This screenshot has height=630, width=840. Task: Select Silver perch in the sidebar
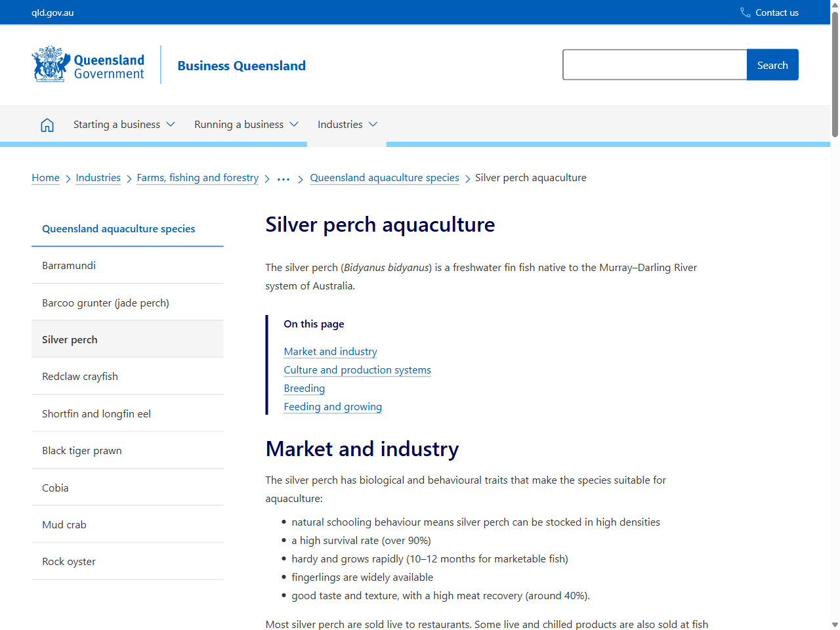[70, 339]
